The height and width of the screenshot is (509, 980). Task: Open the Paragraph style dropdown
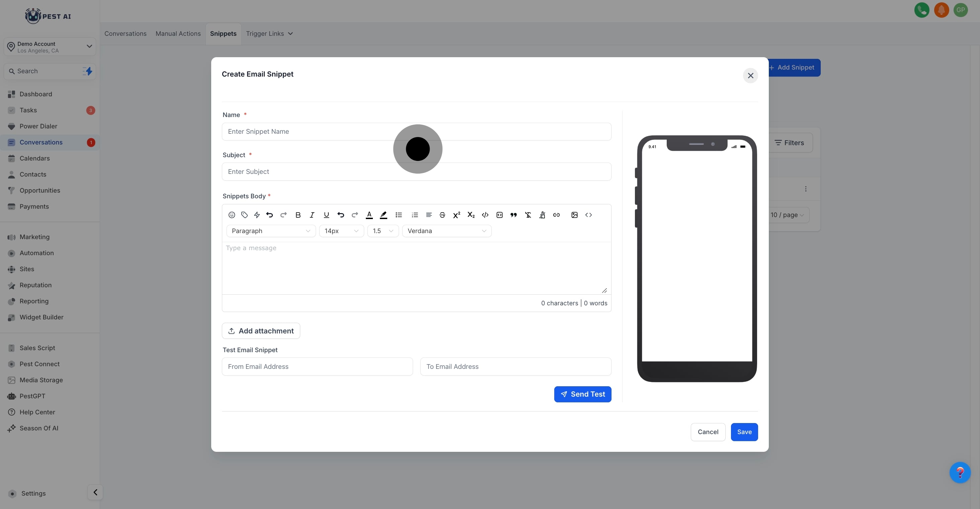point(270,231)
